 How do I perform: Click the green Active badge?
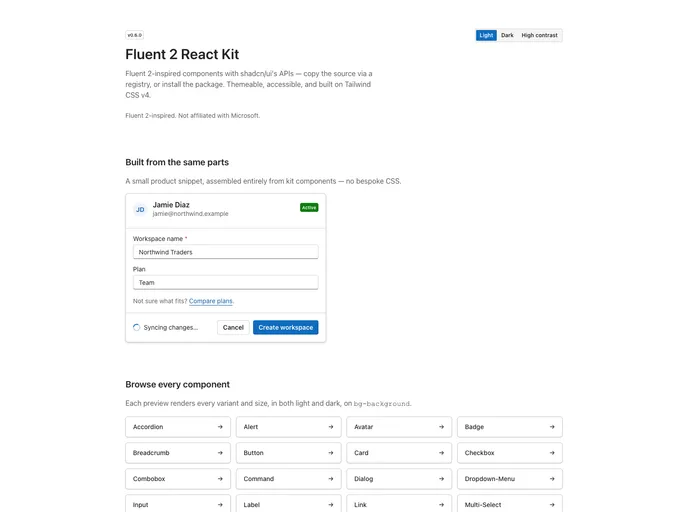pyautogui.click(x=309, y=208)
